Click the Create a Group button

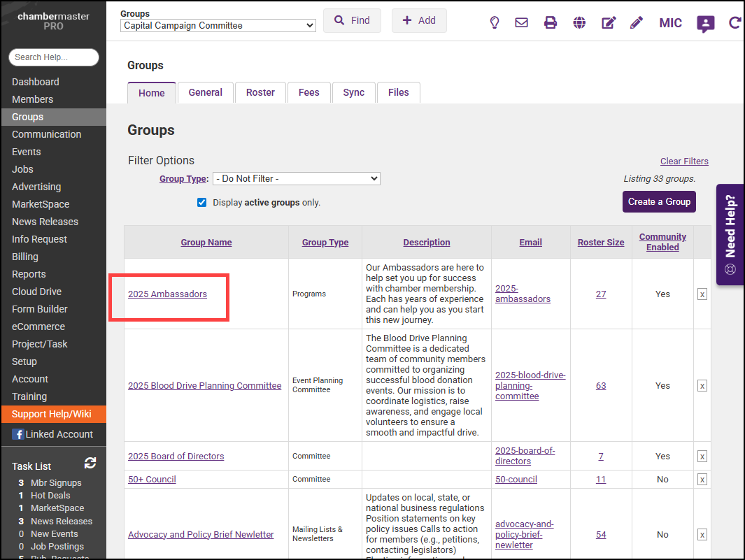point(659,201)
